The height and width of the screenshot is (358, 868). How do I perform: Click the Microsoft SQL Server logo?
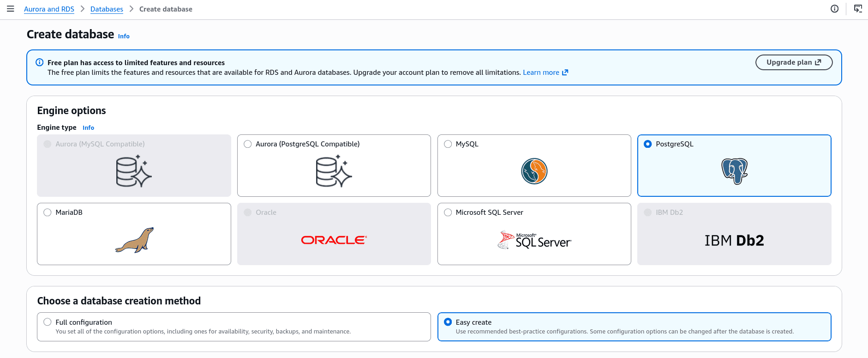coord(534,240)
